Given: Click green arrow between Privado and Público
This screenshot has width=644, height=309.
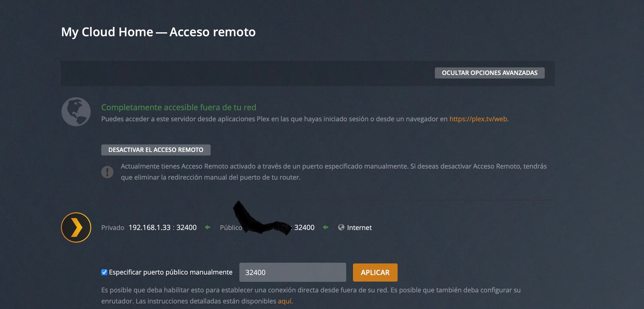Looking at the screenshot, I should [x=208, y=227].
